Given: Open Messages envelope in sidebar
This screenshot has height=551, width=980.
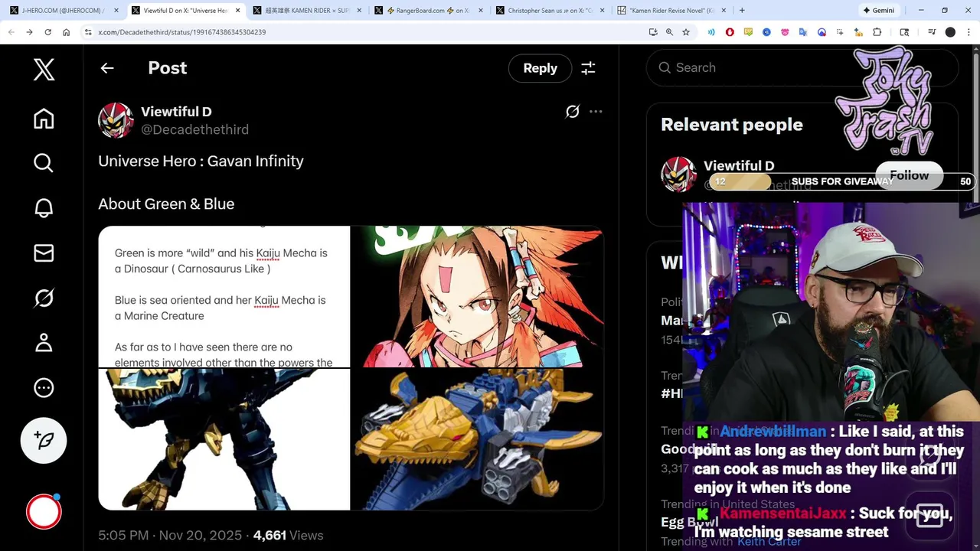Looking at the screenshot, I should 44,253.
